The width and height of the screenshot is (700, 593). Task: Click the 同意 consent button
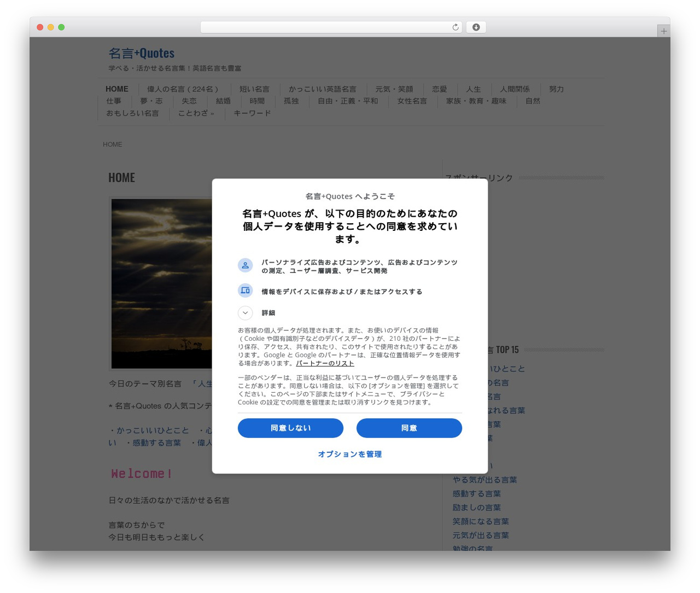coord(409,428)
